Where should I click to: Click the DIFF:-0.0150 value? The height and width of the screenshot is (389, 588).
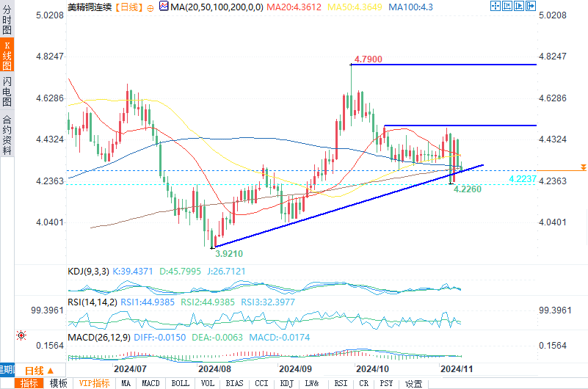(x=160, y=338)
